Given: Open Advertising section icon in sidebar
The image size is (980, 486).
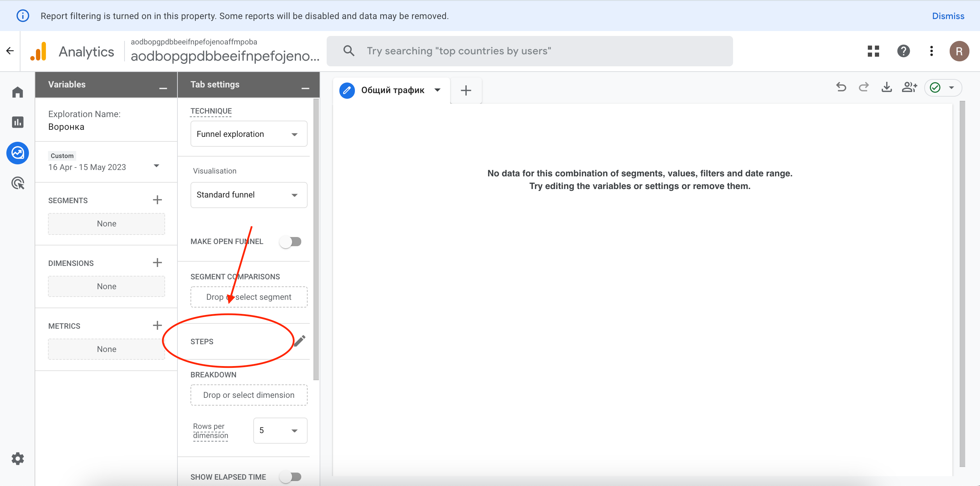Looking at the screenshot, I should (x=18, y=183).
